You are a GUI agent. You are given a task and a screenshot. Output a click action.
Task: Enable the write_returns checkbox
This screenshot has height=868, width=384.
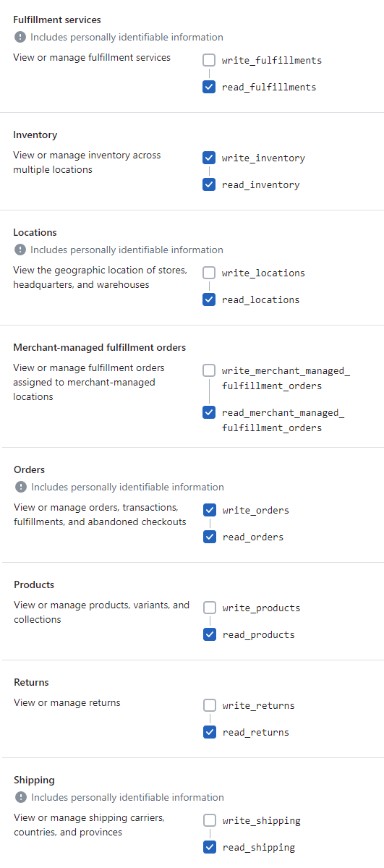pyautogui.click(x=210, y=705)
